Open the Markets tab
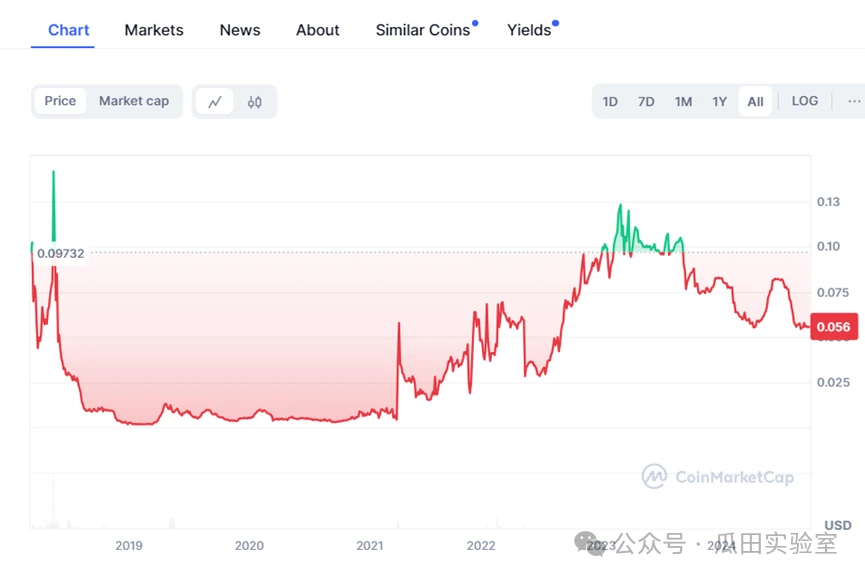 pos(154,30)
